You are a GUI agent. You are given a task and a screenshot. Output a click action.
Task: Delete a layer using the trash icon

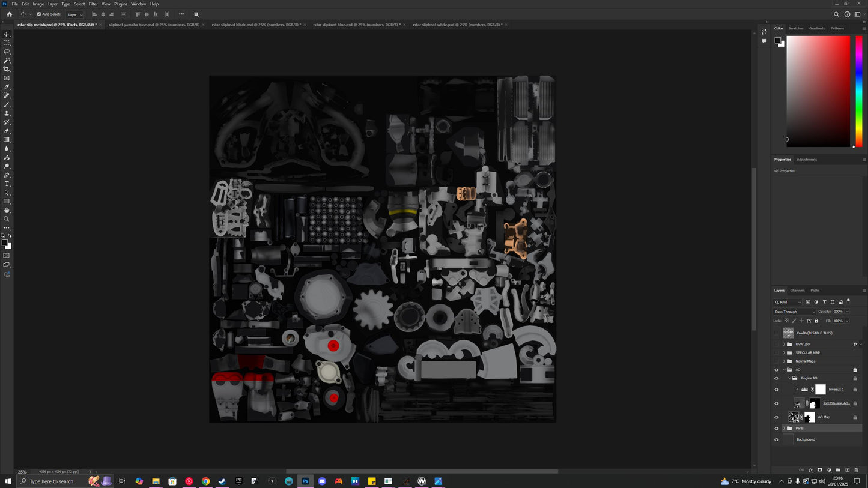coord(857,471)
